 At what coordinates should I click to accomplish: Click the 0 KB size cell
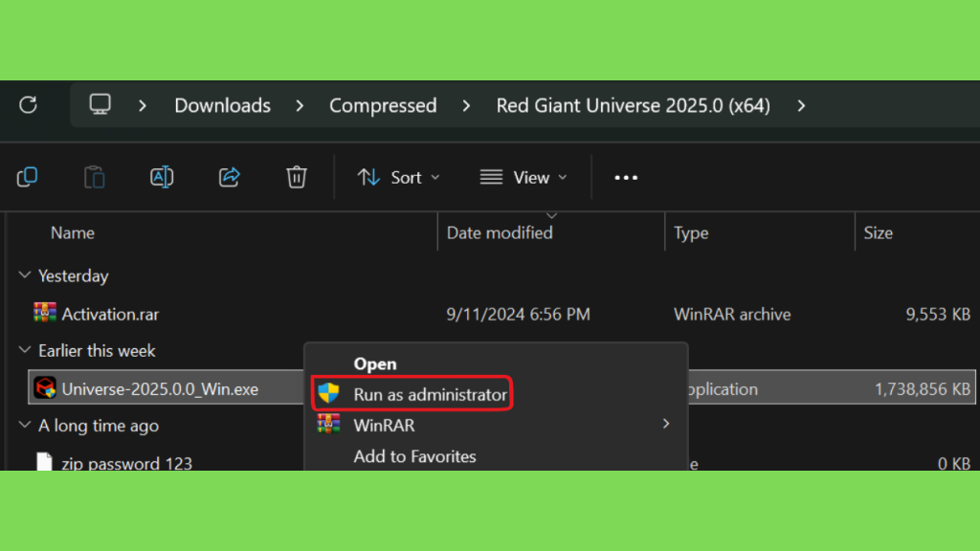tap(954, 463)
